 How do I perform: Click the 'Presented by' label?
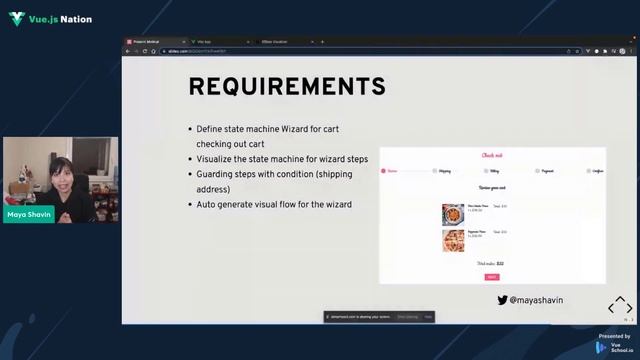(614, 336)
